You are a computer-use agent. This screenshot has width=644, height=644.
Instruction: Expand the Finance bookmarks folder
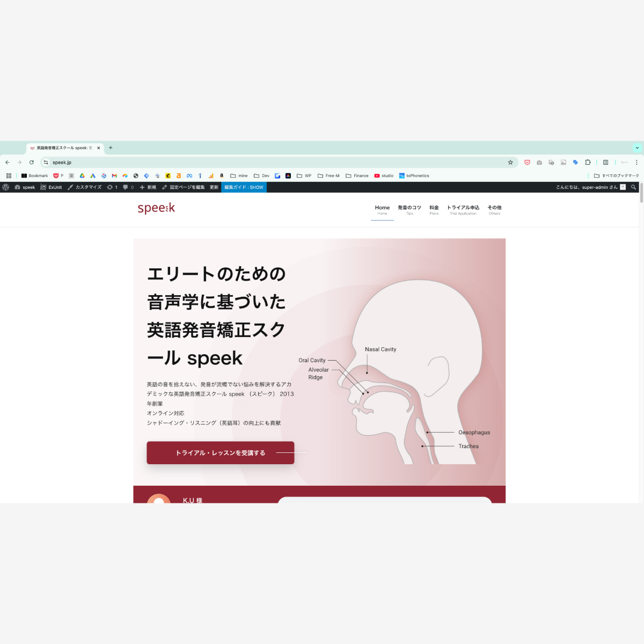357,175
